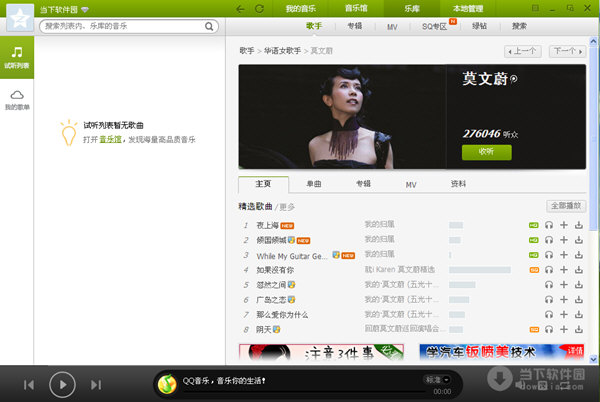The height and width of the screenshot is (402, 600).
Task: Open the SQ专区 section
Action: click(434, 26)
